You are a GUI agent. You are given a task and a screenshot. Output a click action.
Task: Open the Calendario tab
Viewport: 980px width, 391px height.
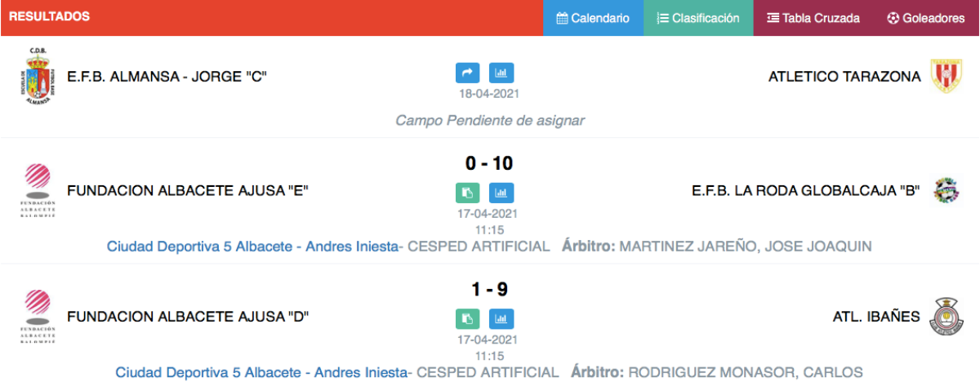click(x=593, y=18)
